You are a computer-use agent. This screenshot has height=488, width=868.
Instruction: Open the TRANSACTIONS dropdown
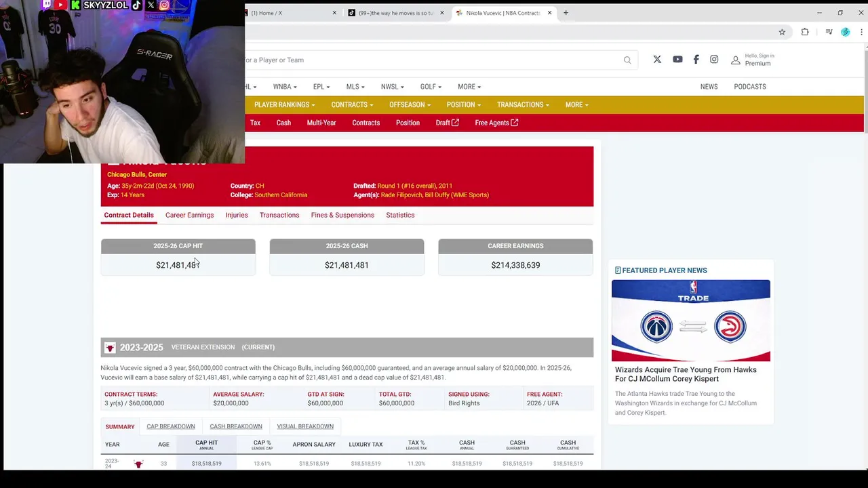pyautogui.click(x=523, y=105)
